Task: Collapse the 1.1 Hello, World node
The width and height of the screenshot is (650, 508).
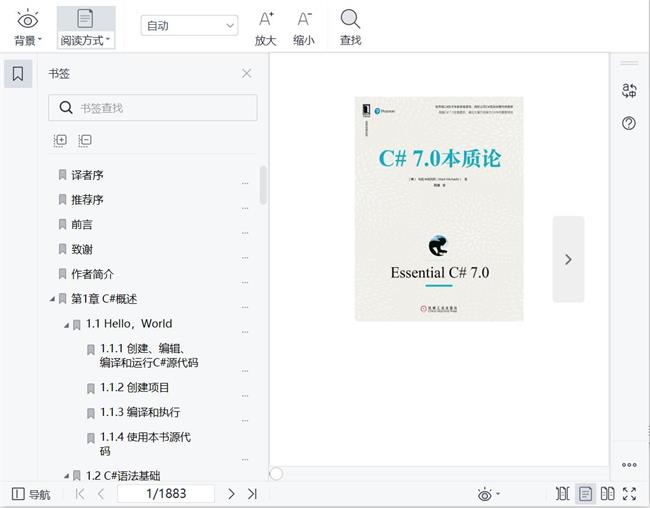Action: 66,326
